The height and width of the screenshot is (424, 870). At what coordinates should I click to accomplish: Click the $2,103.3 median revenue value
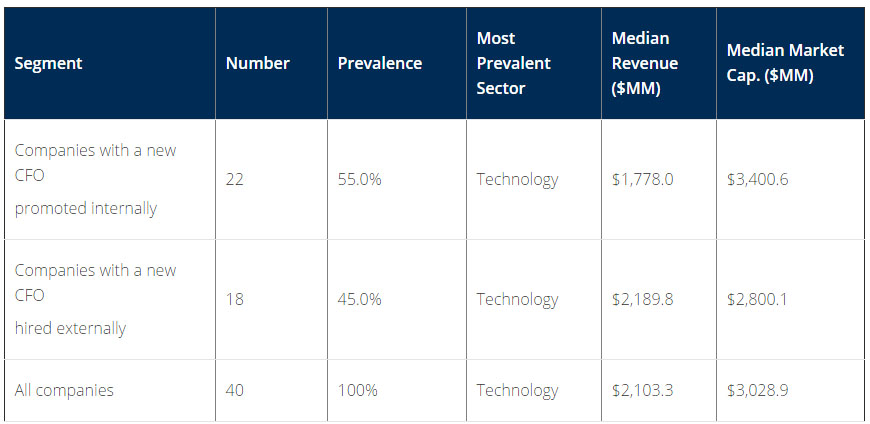(642, 390)
